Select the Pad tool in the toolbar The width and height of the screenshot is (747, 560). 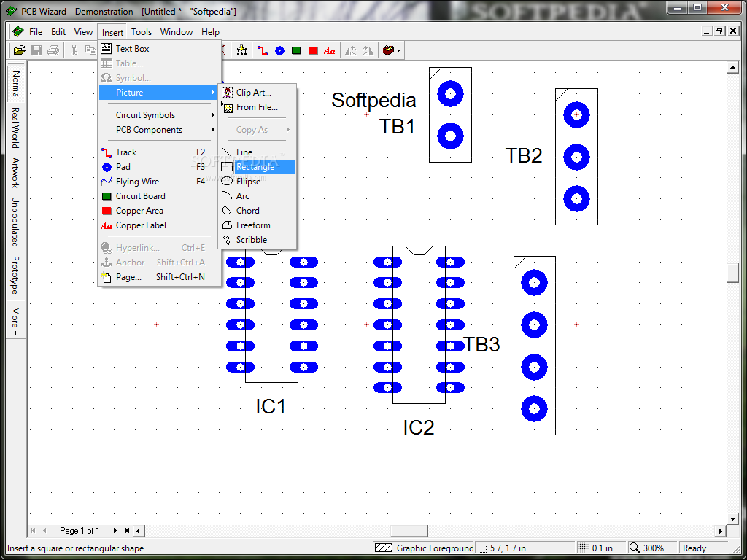click(279, 50)
